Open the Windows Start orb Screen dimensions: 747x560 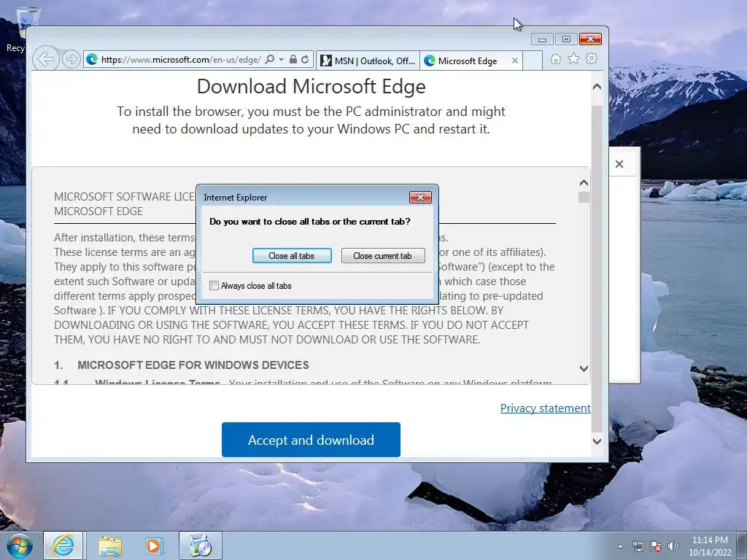pos(19,545)
